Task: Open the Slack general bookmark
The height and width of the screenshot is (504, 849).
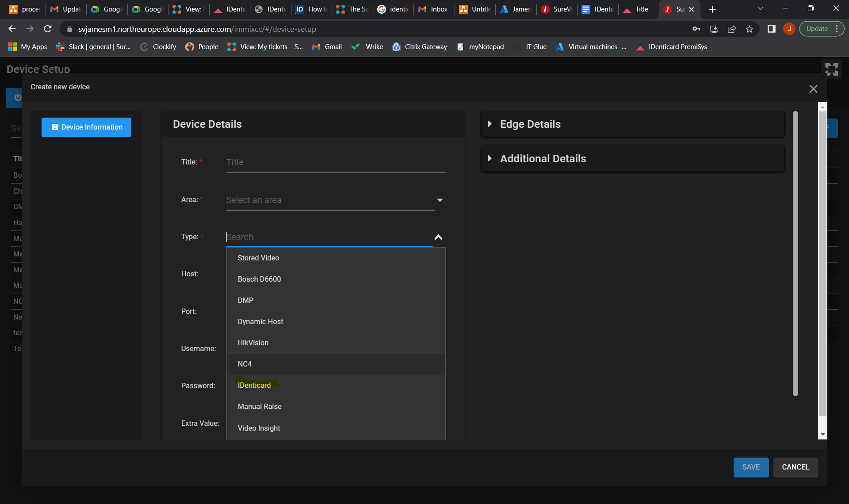Action: (94, 47)
